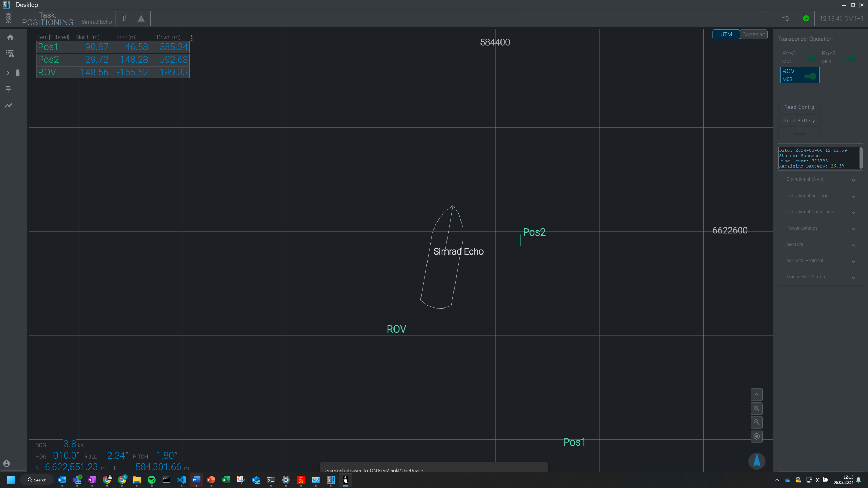Open the trend chart sidebar icon
Image resolution: width=868 pixels, height=488 pixels.
8,105
